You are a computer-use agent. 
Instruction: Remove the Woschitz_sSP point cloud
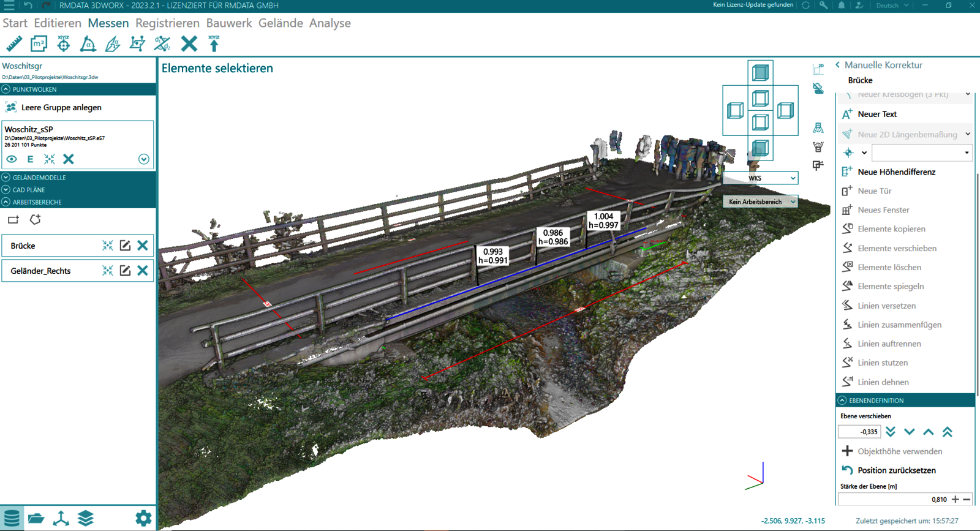coord(69,159)
